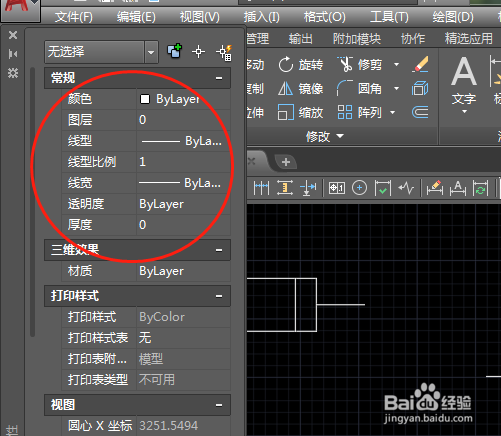Open Quick Select icon with lightning bolt

[224, 53]
